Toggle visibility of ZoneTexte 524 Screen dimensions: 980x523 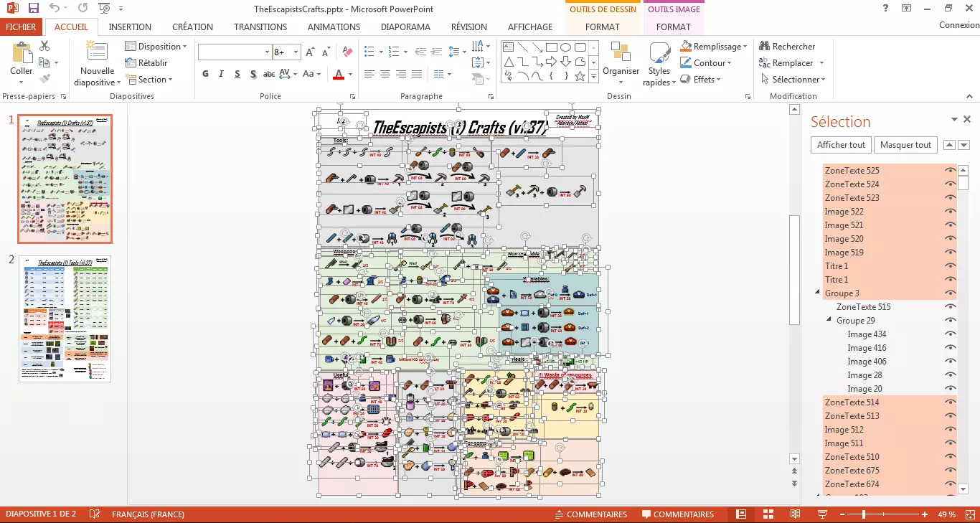pyautogui.click(x=951, y=184)
